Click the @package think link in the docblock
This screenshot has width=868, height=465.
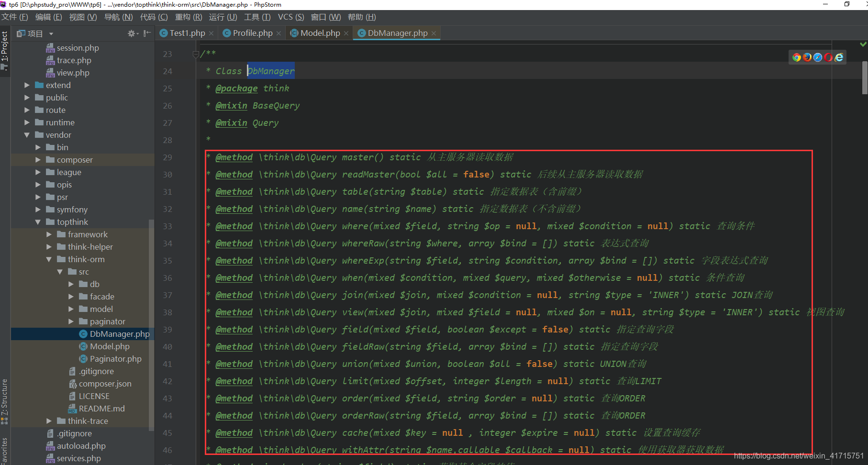(x=237, y=88)
